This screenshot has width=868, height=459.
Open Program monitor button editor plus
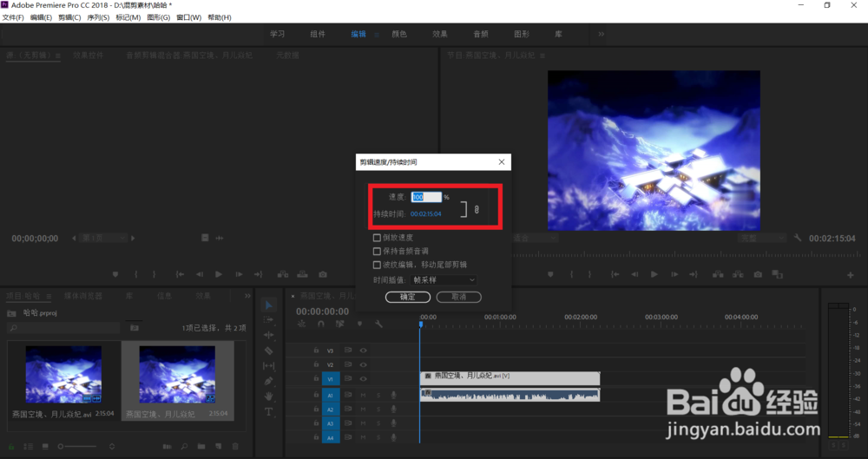click(851, 275)
